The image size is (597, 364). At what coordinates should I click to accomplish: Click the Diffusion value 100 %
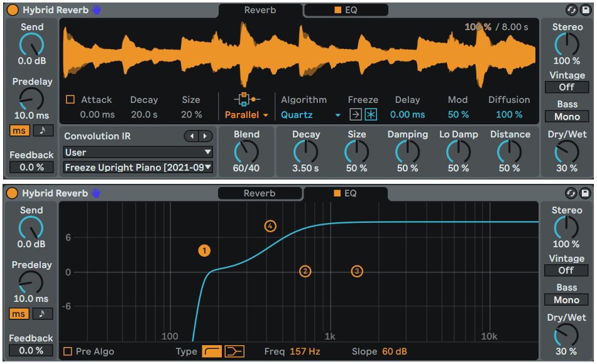point(509,114)
